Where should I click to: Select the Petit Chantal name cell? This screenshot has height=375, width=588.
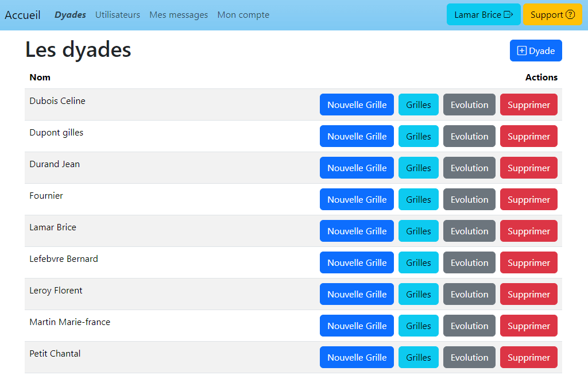[55, 354]
